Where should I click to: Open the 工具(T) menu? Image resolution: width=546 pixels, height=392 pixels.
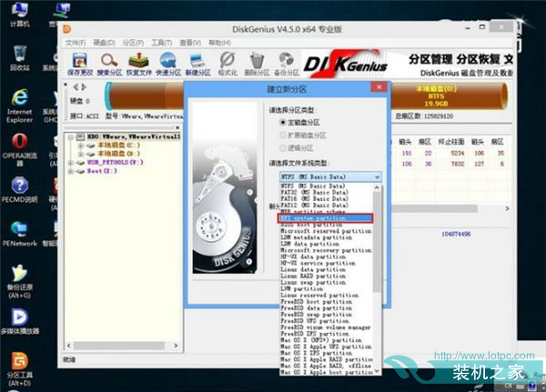pyautogui.click(x=162, y=42)
